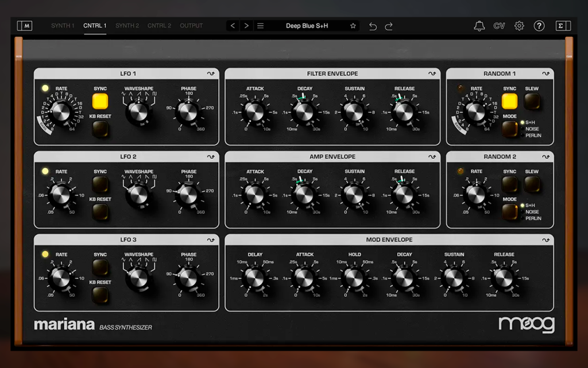
Task: Click LFO 1 WAVESHAPE knob
Action: tap(138, 112)
